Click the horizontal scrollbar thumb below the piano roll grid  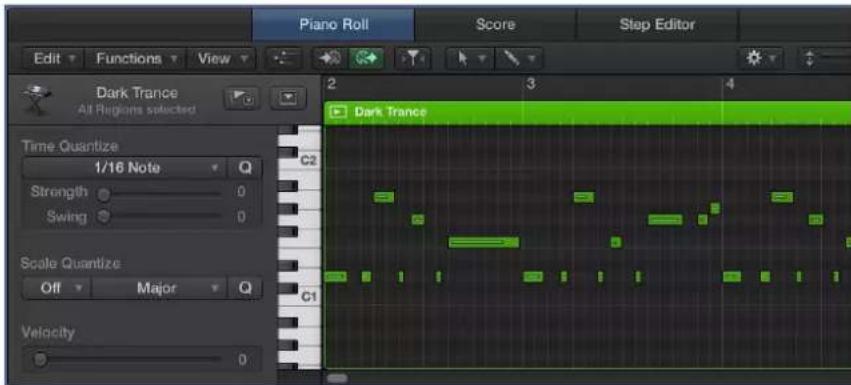coord(337,378)
